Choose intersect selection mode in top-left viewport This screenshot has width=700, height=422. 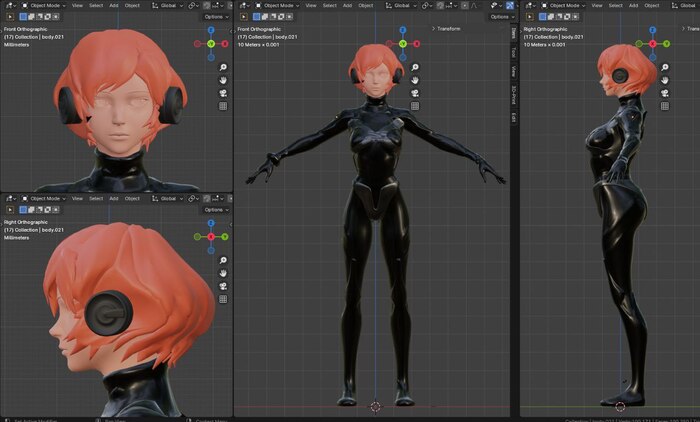coord(55,17)
